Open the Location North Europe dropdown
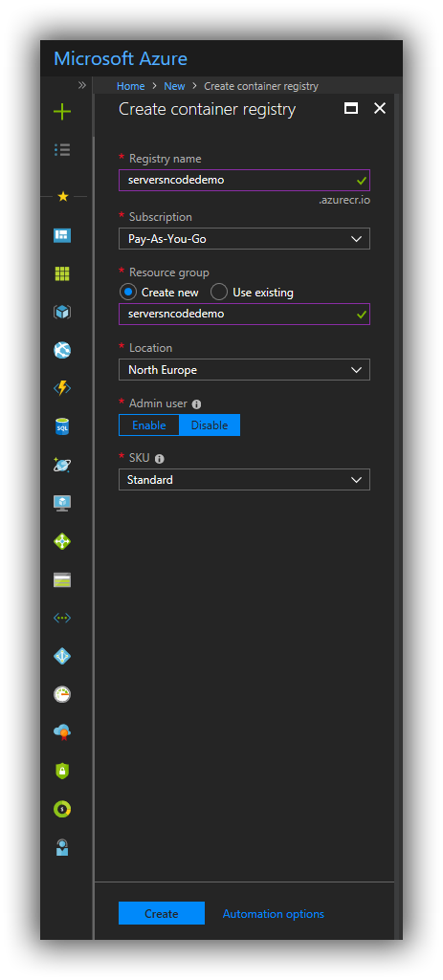This screenshot has width=443, height=980. coord(244,369)
